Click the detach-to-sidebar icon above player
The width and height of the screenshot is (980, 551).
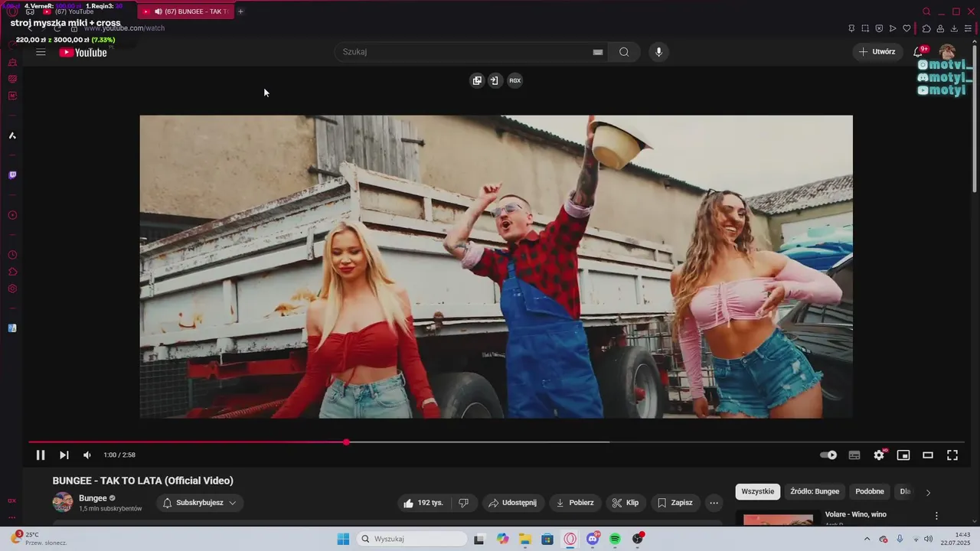click(x=495, y=80)
